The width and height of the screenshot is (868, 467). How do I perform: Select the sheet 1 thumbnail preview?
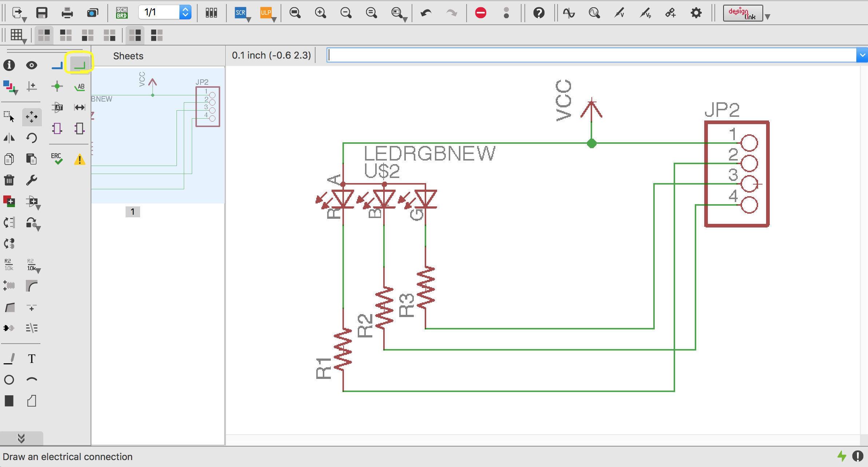pos(158,135)
